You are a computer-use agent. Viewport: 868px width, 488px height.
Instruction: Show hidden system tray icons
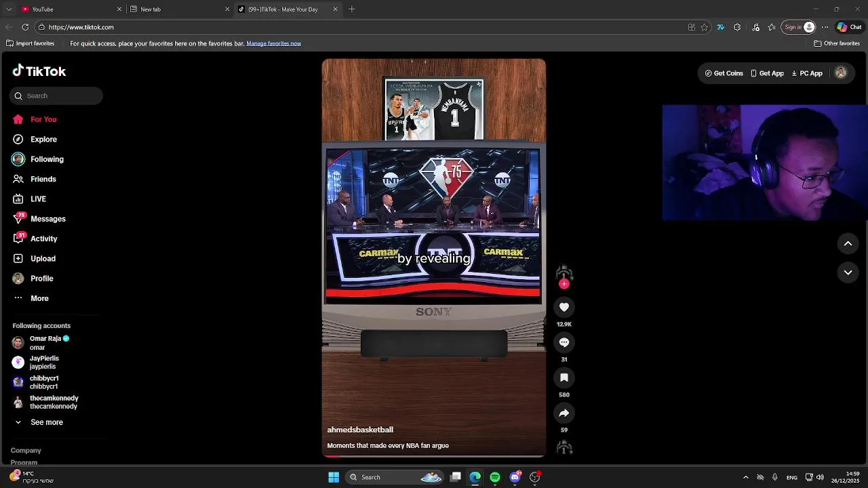745,477
